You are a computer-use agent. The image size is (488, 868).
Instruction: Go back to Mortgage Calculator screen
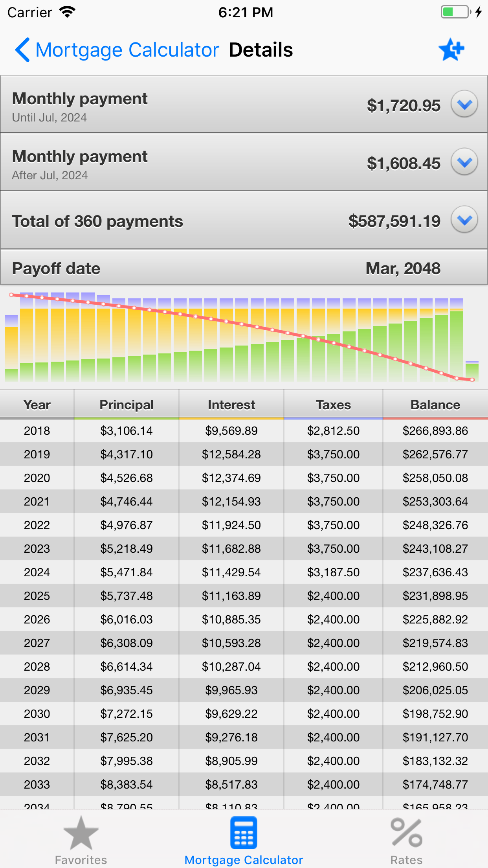coord(127,50)
